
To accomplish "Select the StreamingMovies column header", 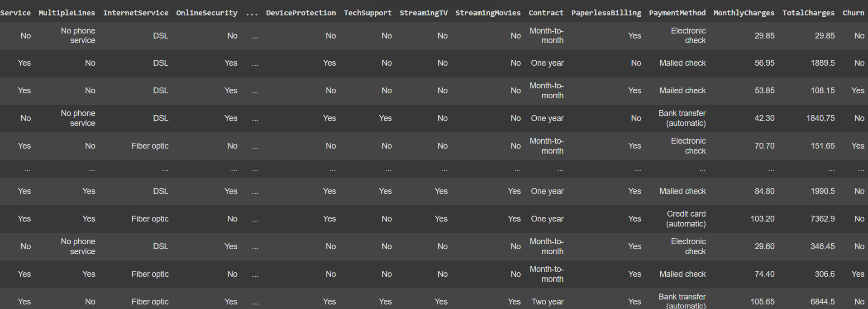I will (x=488, y=13).
